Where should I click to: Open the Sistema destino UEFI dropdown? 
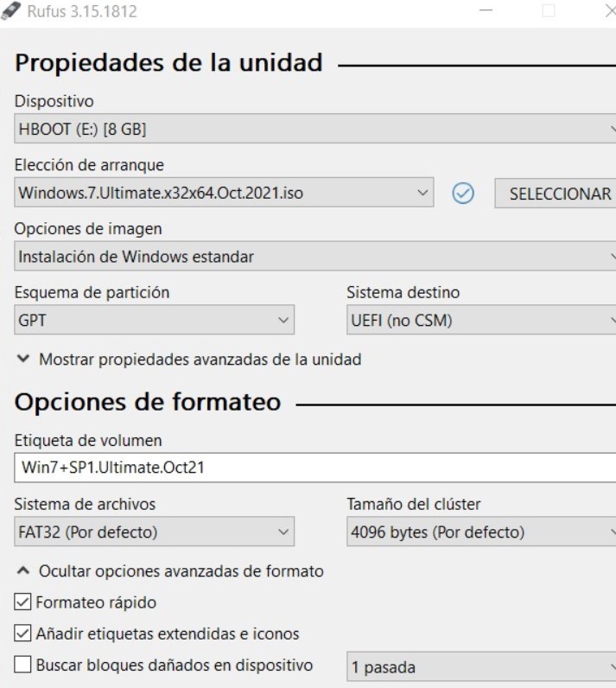(x=480, y=321)
